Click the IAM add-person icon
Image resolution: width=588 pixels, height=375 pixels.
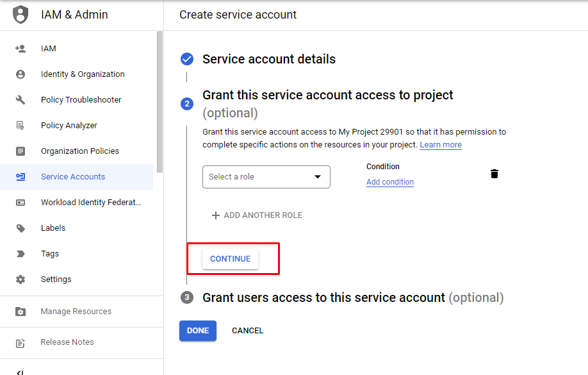(20, 49)
